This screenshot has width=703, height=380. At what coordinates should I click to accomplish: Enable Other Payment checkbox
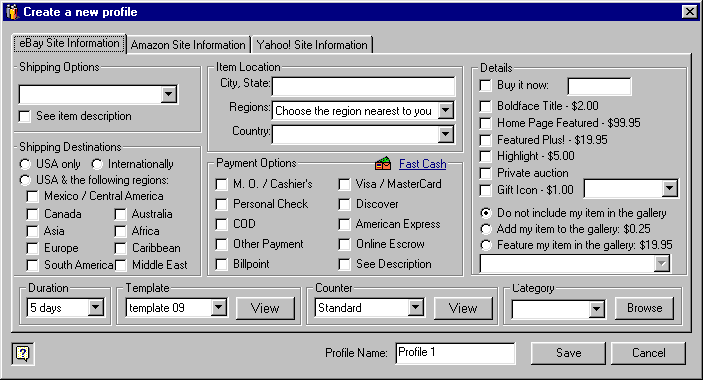(221, 245)
